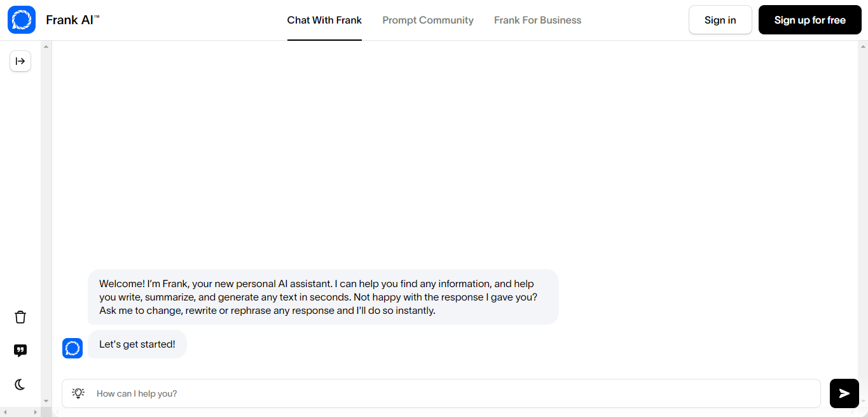
Task: Expand the sidebar with arrow icon
Action: click(x=20, y=61)
